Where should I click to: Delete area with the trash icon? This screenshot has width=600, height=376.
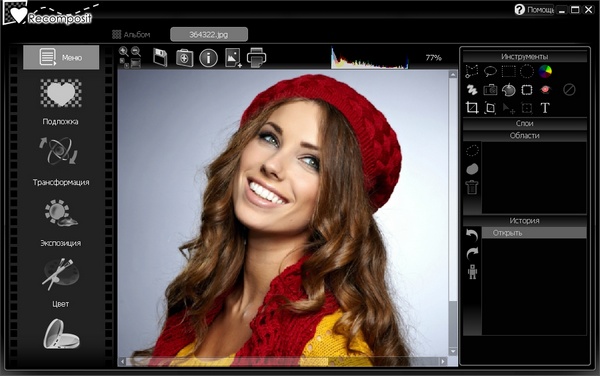(472, 187)
